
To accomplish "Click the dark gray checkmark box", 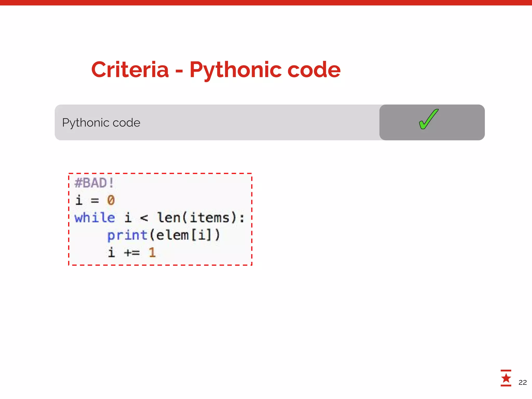I will coord(432,122).
